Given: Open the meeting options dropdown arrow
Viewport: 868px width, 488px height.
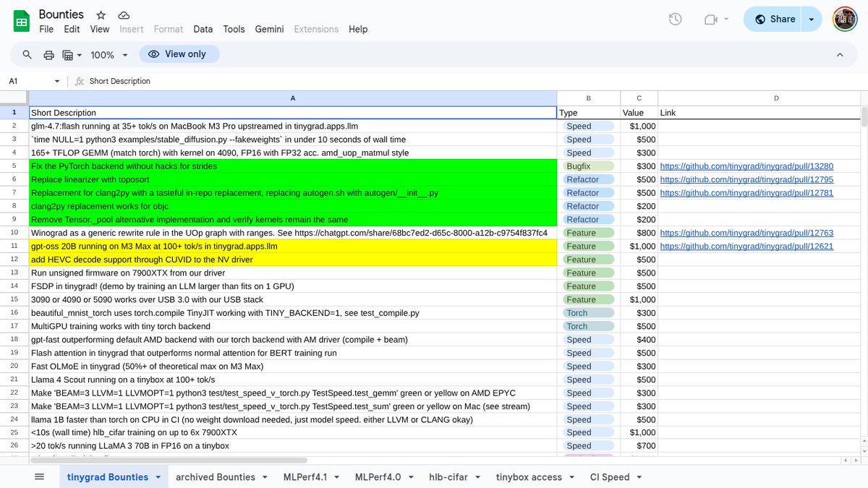Looking at the screenshot, I should 726,20.
